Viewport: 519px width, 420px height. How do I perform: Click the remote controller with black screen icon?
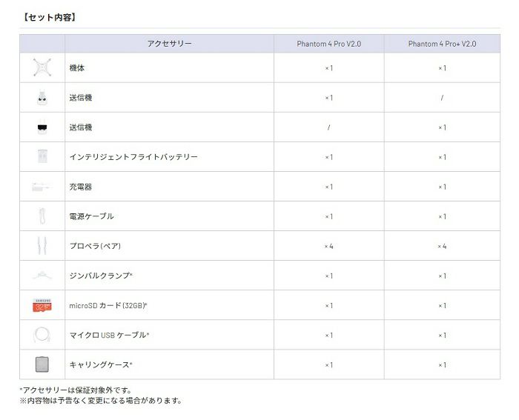[x=42, y=127]
